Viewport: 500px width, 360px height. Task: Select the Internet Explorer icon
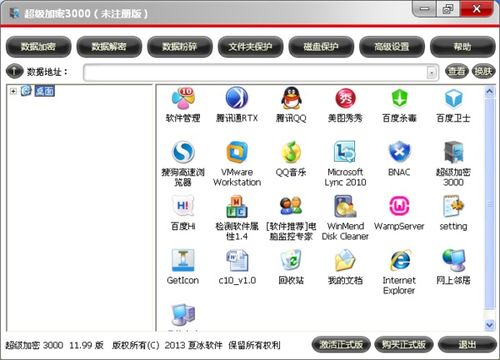click(399, 261)
